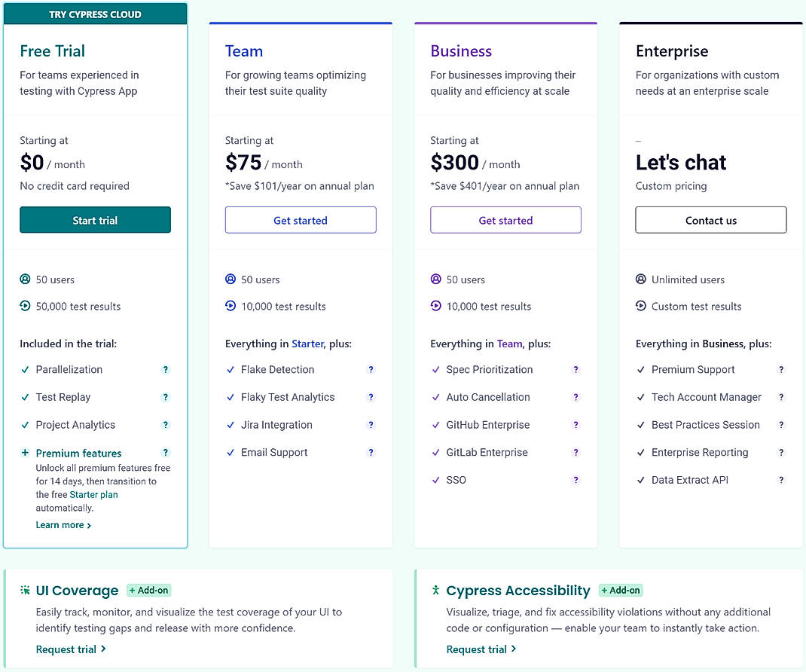Click the Flake Detection question mark icon
806x672 pixels.
click(x=371, y=370)
